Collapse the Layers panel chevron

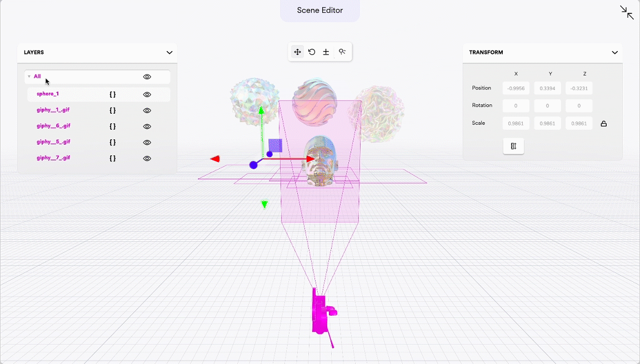click(169, 53)
